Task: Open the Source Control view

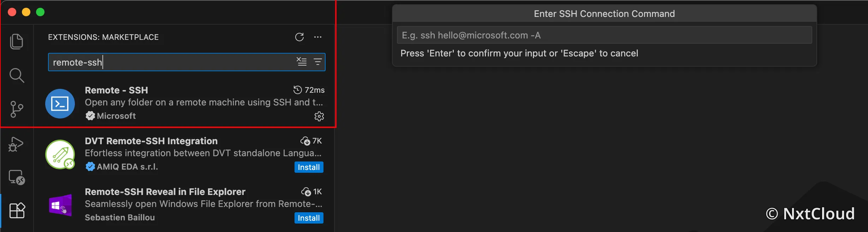Action: coord(17,109)
